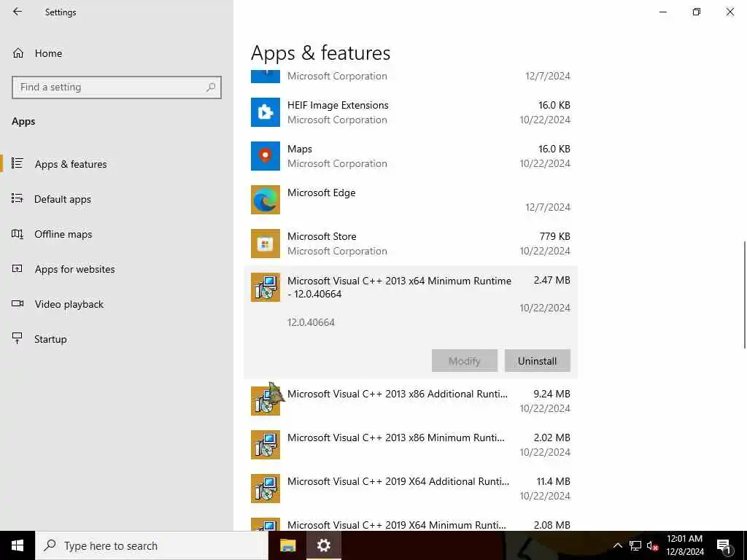The image size is (747, 560).
Task: Select the Microsoft Store entry name
Action: coord(322,237)
